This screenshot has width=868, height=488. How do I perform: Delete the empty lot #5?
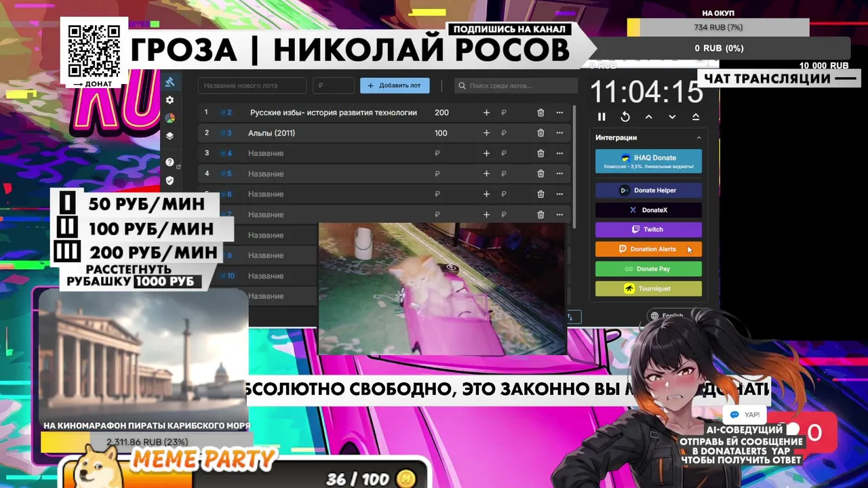pyautogui.click(x=540, y=174)
